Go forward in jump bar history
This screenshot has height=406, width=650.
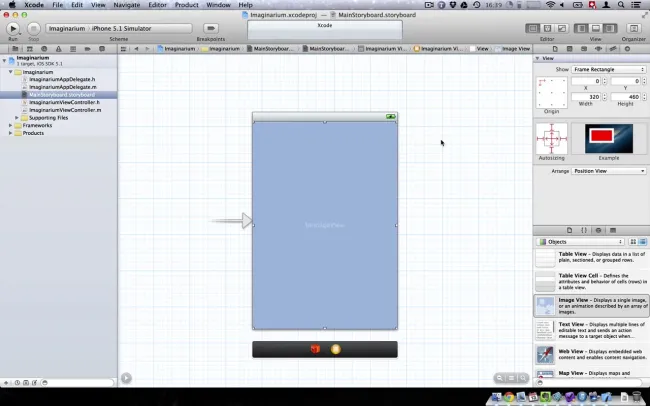coord(147,49)
